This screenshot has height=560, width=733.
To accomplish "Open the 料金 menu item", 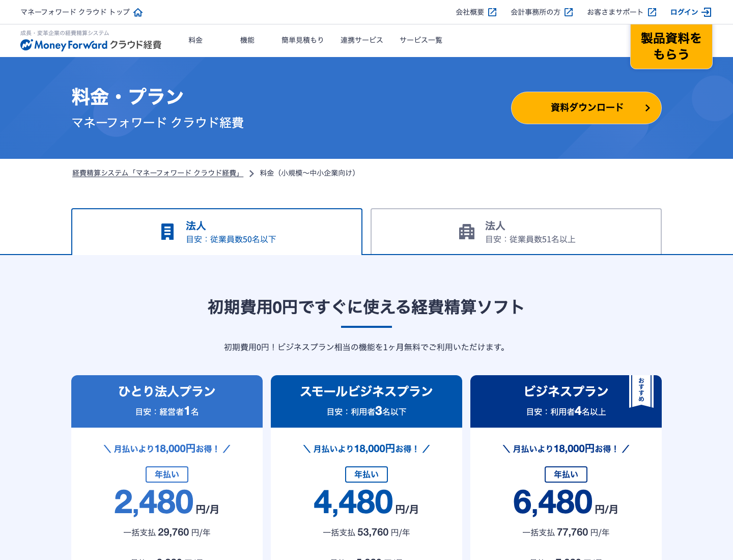I will point(195,40).
